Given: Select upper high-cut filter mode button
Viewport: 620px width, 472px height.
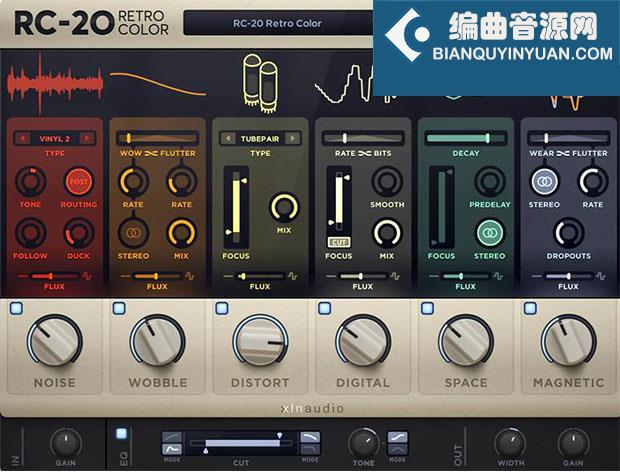Looking at the screenshot, I should (310, 437).
